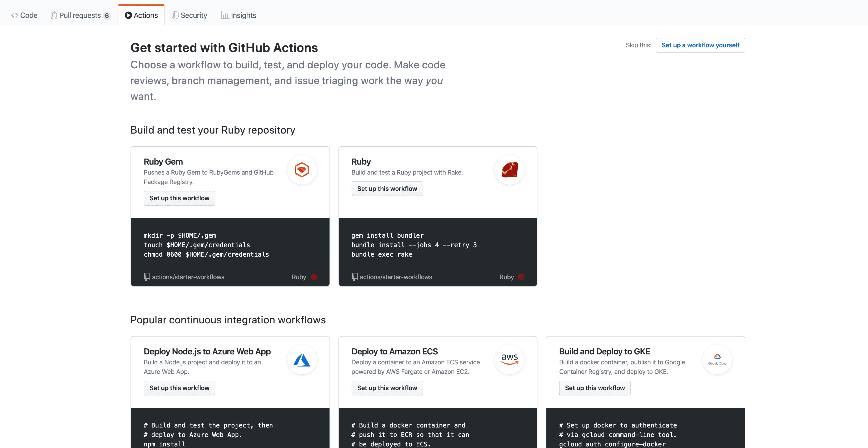Open actions/starter-workflows link in Ruby card

[396, 277]
